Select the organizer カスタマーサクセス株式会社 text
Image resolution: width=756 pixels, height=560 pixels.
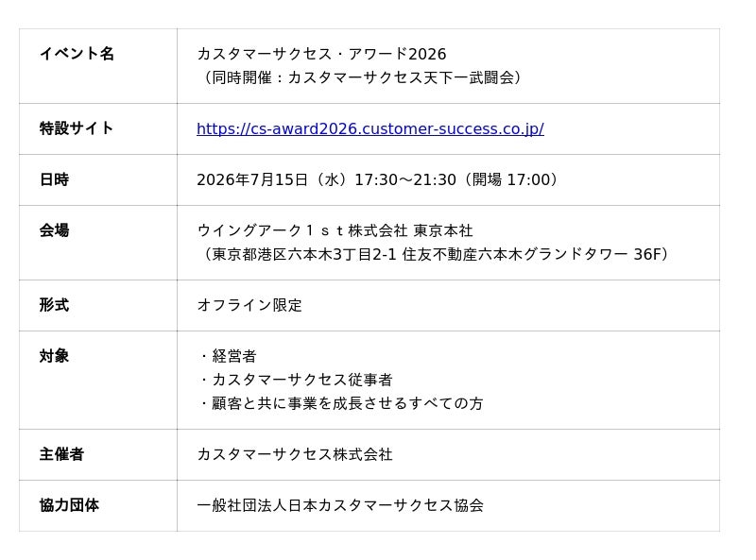tap(294, 454)
